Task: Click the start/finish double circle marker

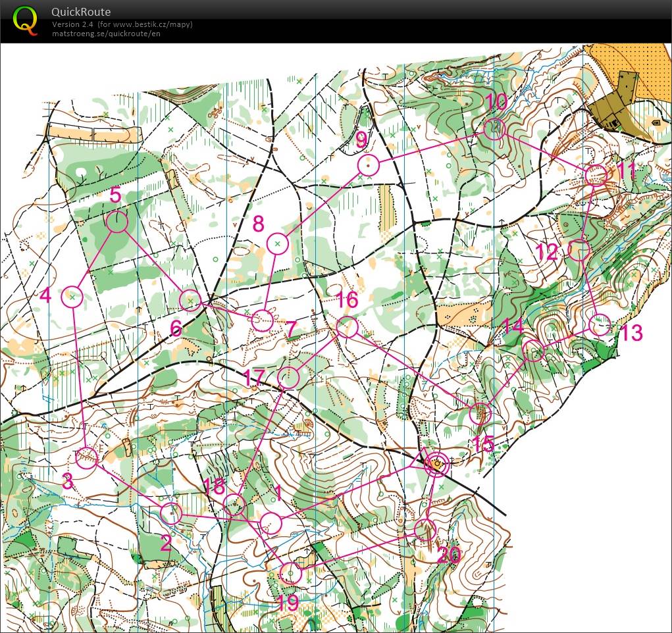Action: point(437,465)
